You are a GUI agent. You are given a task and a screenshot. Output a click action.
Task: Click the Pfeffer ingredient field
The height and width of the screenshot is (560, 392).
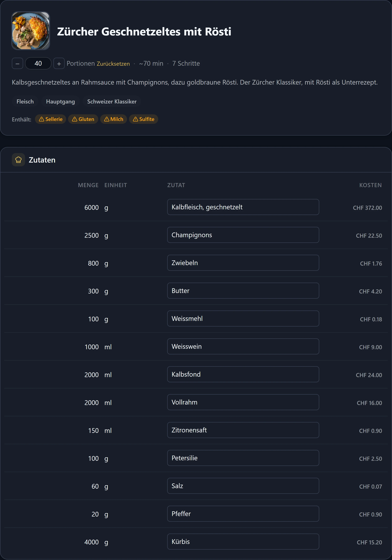[243, 514]
